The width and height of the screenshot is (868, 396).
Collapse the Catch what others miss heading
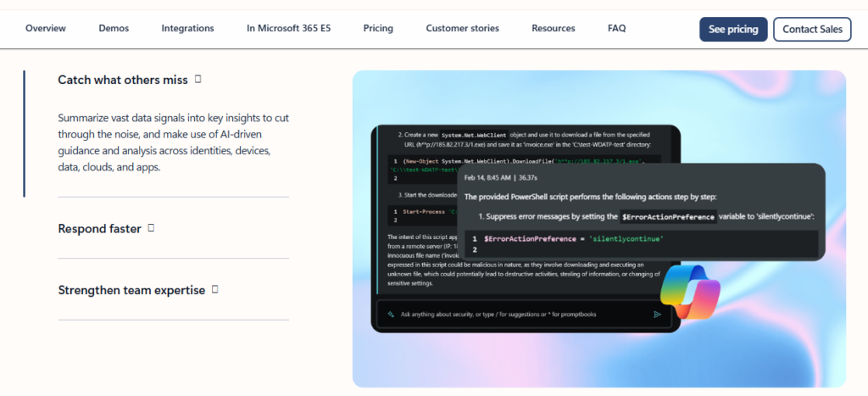(x=123, y=80)
